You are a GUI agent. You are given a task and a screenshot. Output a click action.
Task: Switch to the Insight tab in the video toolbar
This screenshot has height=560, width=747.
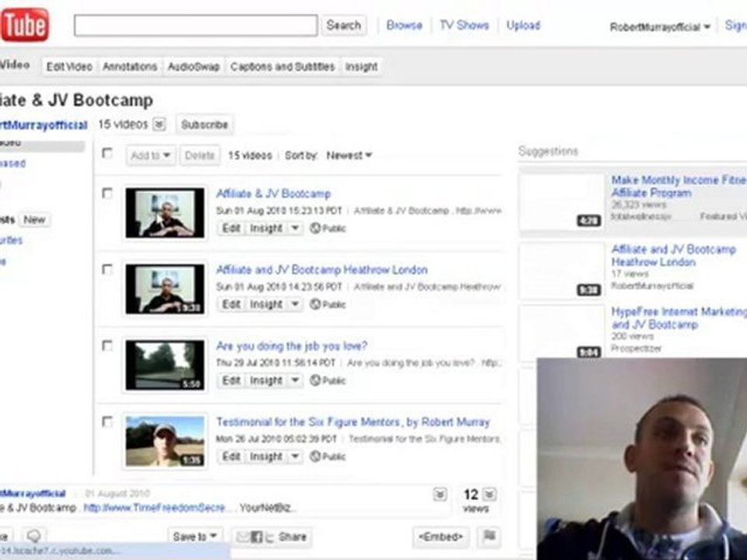pyautogui.click(x=361, y=67)
